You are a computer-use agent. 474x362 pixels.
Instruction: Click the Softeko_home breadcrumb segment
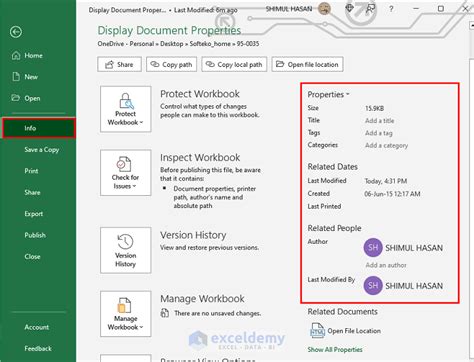210,44
